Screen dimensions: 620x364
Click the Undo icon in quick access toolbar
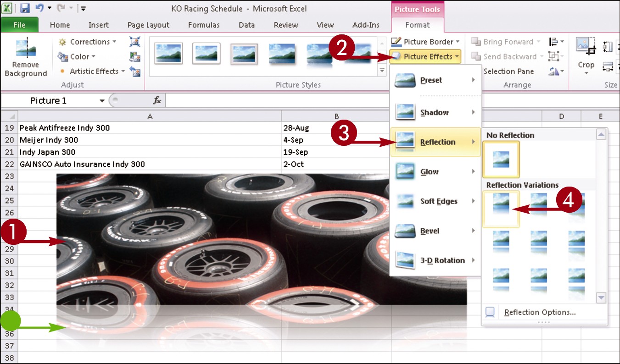point(39,8)
